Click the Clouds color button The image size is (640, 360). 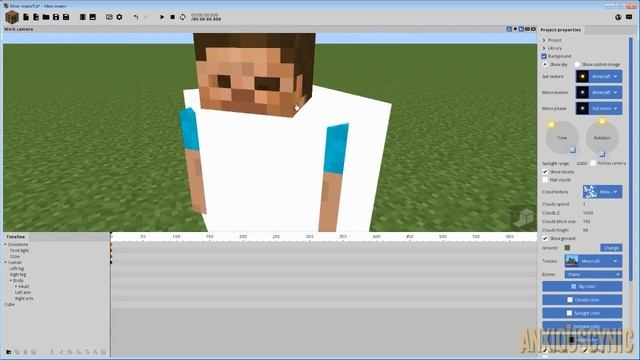(582, 300)
